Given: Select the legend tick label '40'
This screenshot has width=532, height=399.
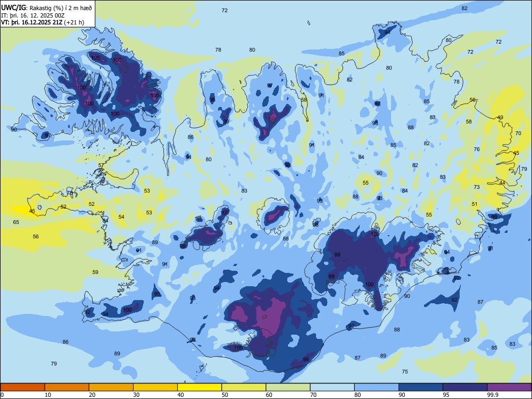Looking at the screenshot, I should point(180,395).
